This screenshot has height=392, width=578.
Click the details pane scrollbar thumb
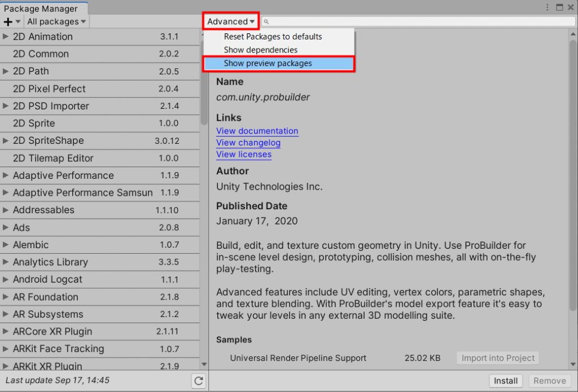pyautogui.click(x=572, y=175)
